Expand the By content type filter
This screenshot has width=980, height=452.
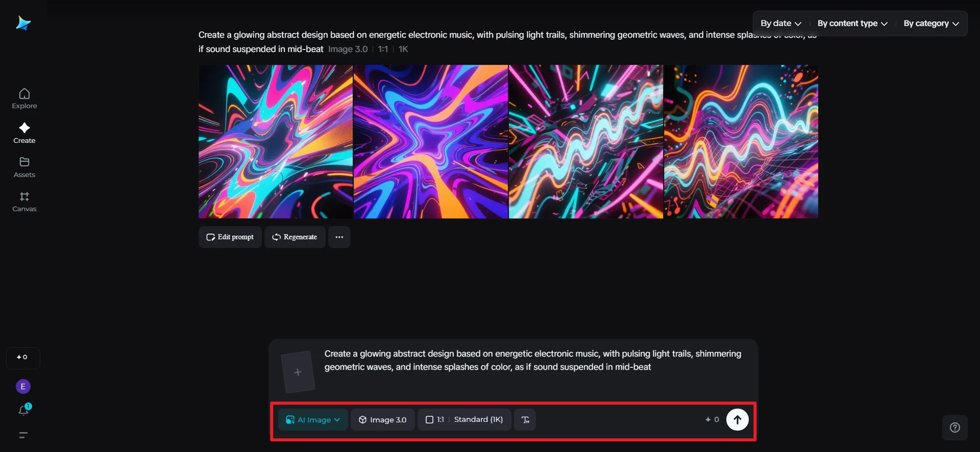tap(852, 23)
